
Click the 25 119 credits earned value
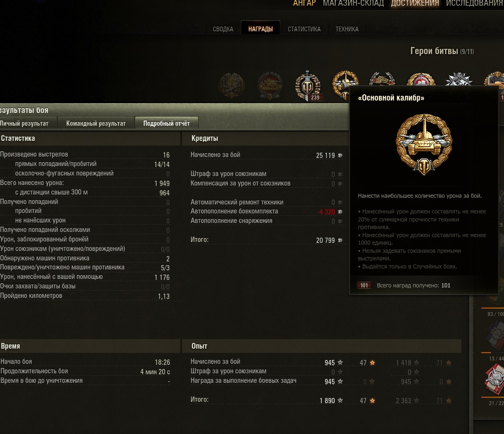pyautogui.click(x=325, y=155)
